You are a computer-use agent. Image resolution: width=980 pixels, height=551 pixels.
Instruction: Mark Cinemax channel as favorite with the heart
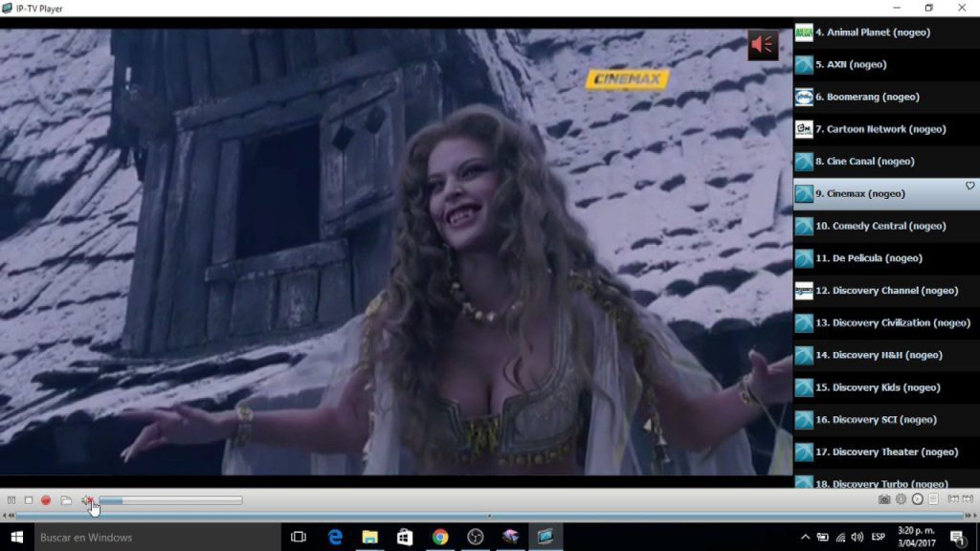pos(969,186)
